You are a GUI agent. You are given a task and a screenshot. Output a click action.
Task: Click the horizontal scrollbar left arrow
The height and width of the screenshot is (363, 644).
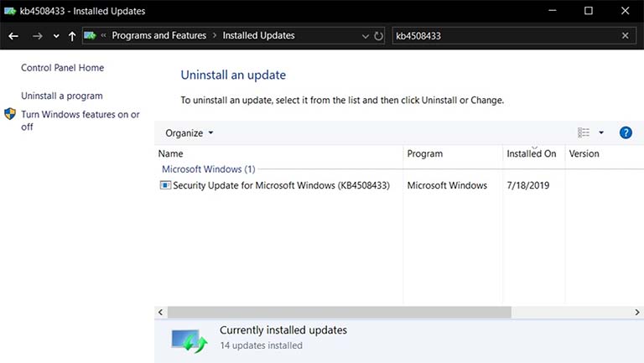(x=161, y=313)
